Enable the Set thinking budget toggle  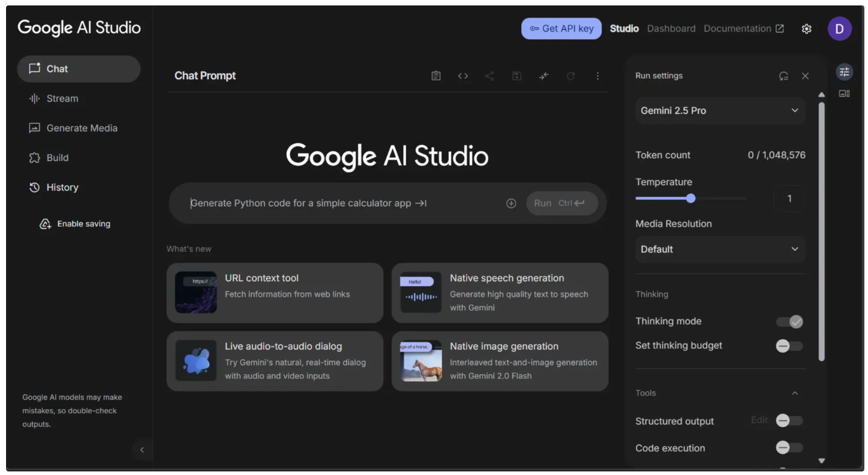pyautogui.click(x=789, y=346)
